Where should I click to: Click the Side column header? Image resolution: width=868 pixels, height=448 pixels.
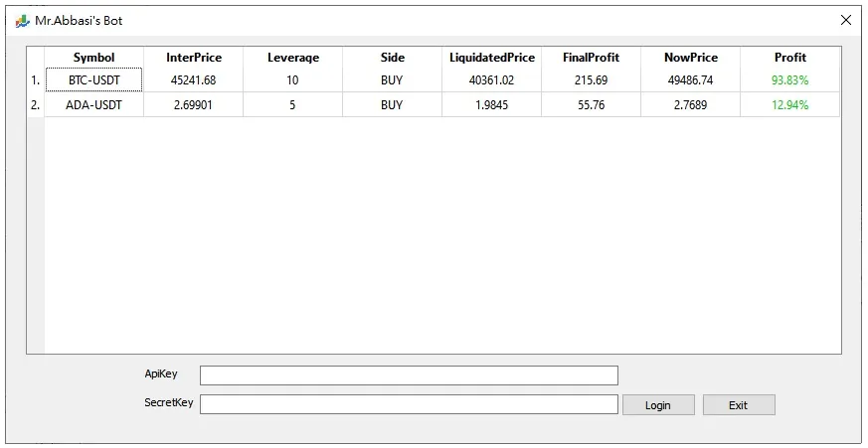point(393,58)
